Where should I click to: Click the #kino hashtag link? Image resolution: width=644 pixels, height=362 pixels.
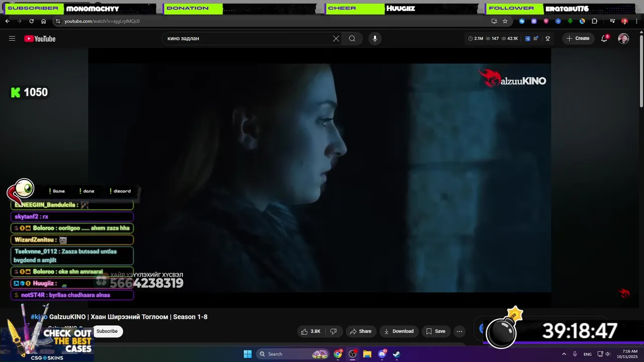[39, 317]
